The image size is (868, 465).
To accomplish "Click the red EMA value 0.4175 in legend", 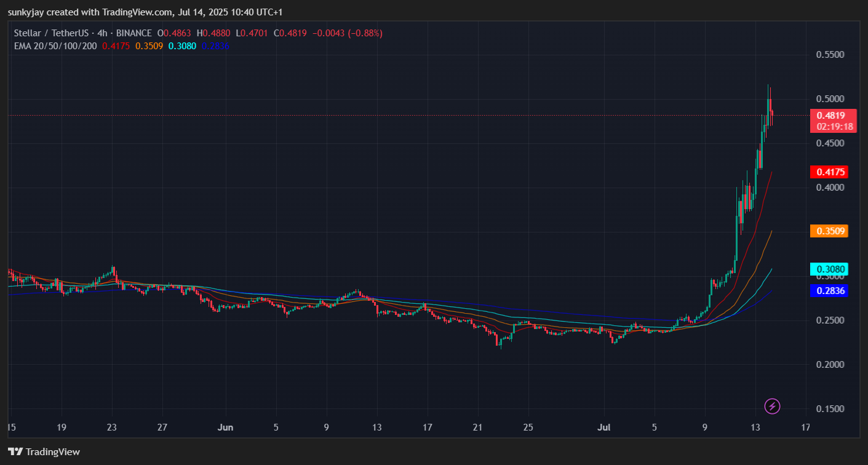I will [116, 46].
